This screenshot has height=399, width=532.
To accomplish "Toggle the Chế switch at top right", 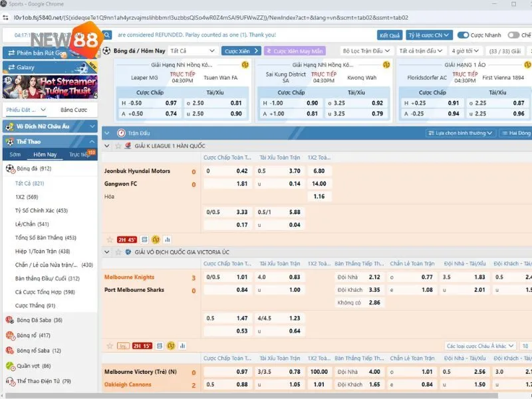I will (x=513, y=35).
